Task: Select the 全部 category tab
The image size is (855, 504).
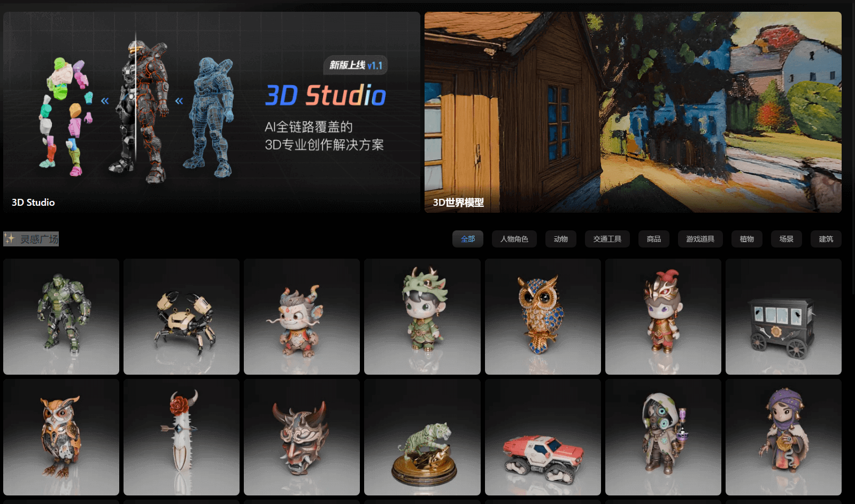Action: pyautogui.click(x=468, y=239)
